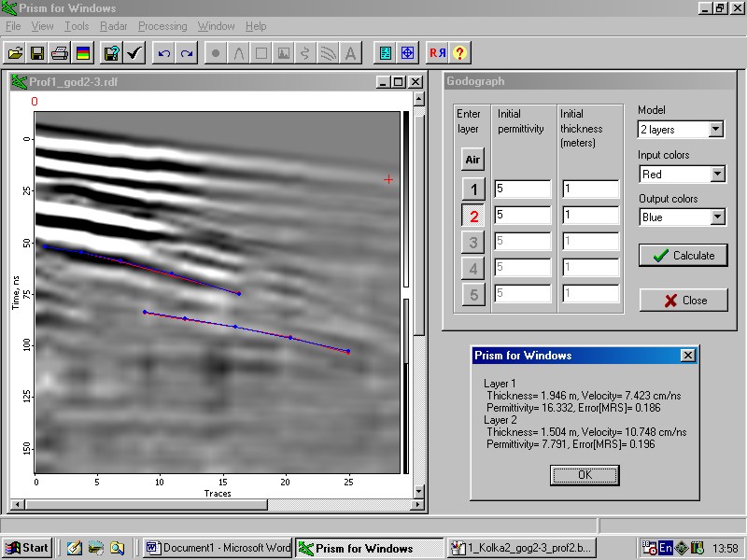Screen dimensions: 747x560
Task: Select the text annotation A tool
Action: coord(351,53)
